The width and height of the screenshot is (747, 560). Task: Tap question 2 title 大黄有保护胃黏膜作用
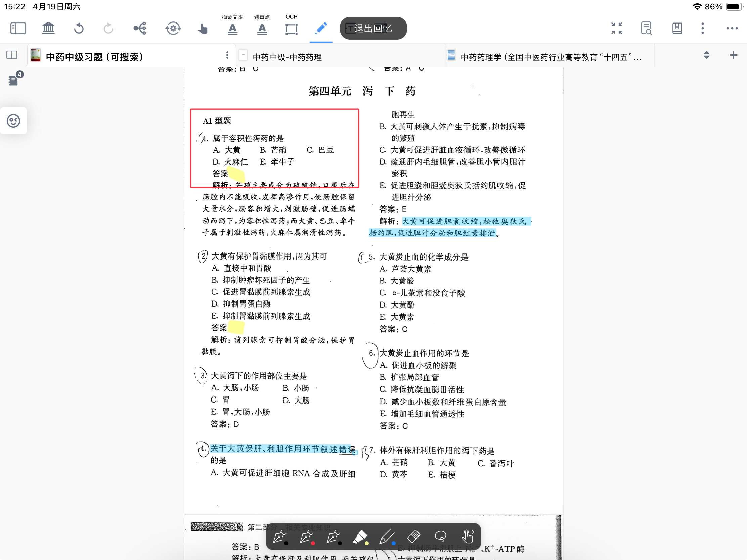tap(269, 256)
